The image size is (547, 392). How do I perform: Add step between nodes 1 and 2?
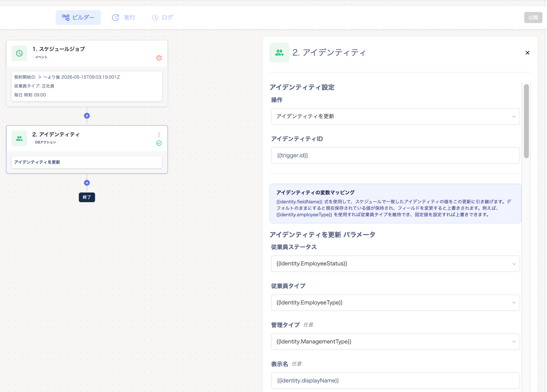pos(87,116)
